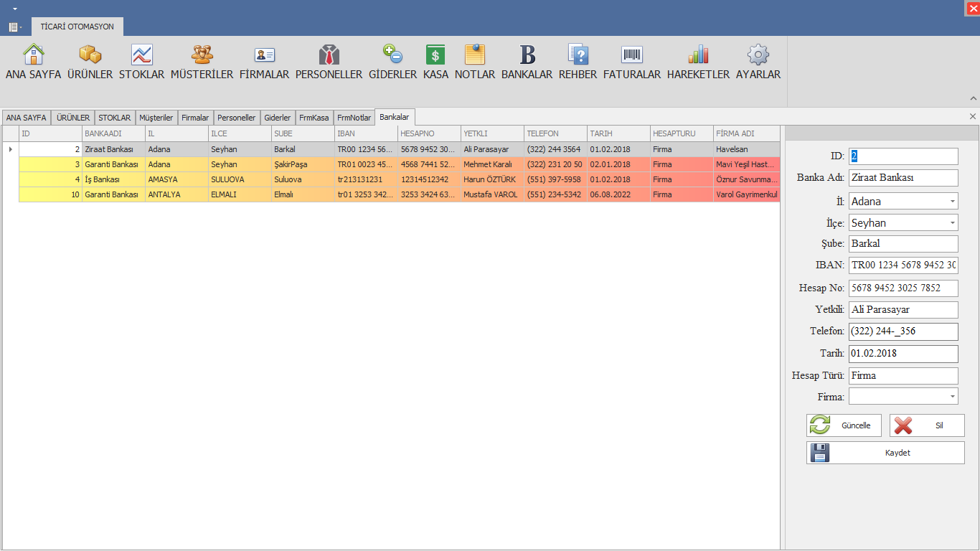The height and width of the screenshot is (551, 980).
Task: Click the IBAN input field
Action: tap(903, 265)
